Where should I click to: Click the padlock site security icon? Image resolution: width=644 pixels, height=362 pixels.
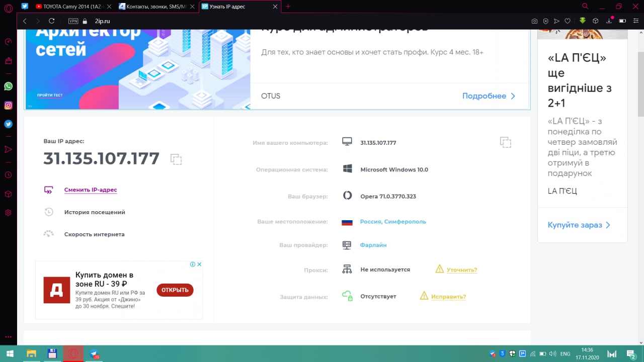pyautogui.click(x=85, y=21)
